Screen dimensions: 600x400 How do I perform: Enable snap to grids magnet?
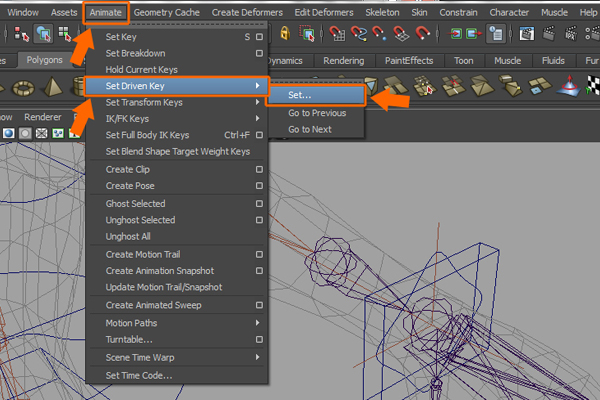337,34
